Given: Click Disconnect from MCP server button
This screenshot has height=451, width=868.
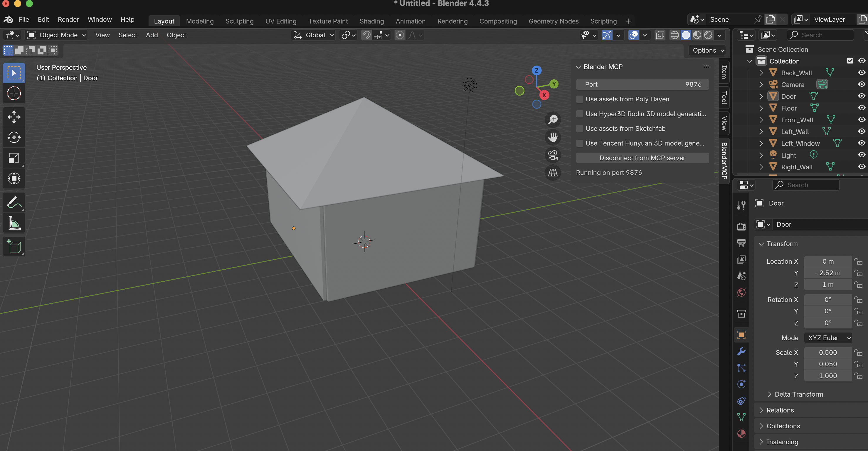Looking at the screenshot, I should pos(642,158).
